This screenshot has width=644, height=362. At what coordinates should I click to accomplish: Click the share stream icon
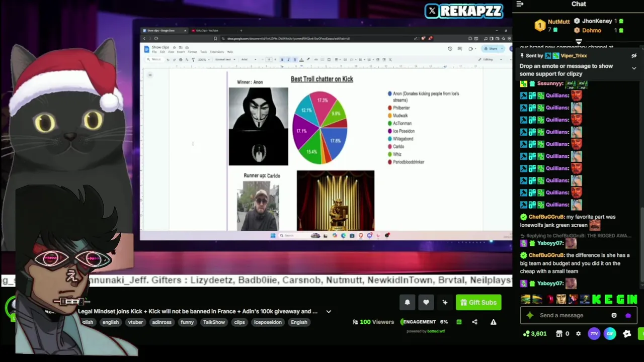[x=474, y=322]
